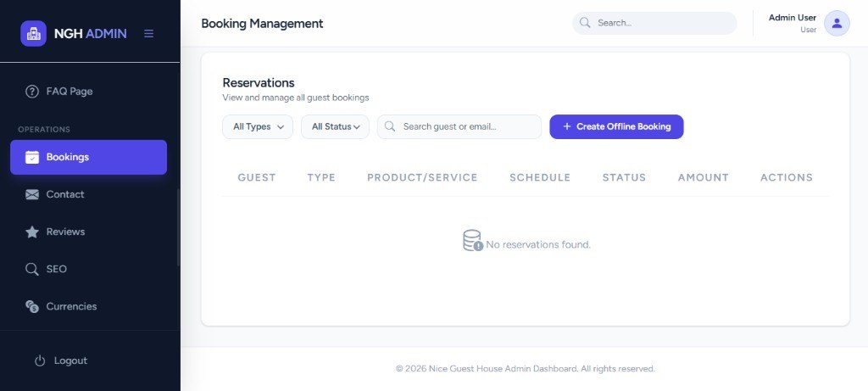Click the sidebar vertical scrollbar
Image resolution: width=868 pixels, height=391 pixels.
pos(178,227)
